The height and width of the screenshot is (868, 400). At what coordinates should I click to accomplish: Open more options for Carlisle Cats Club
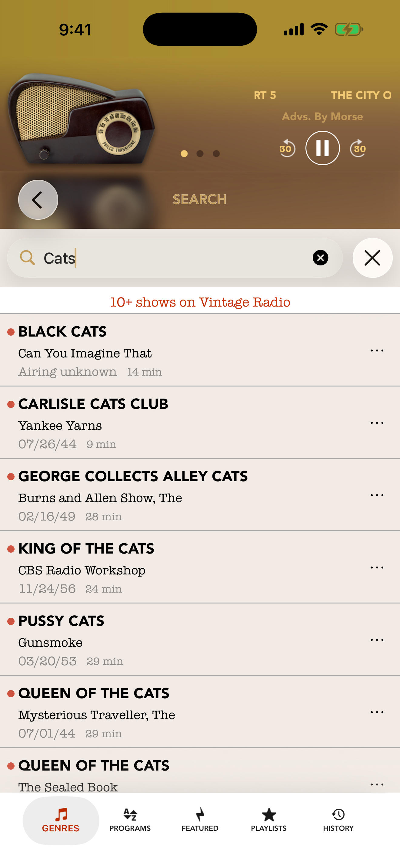pos(377,423)
